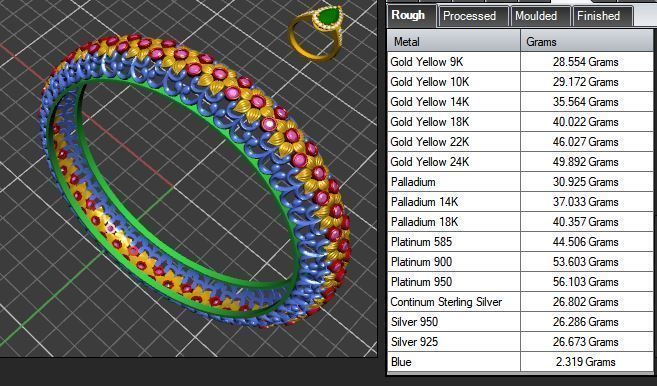This screenshot has height=386, width=657.
Task: Click the 56.103 Grams value
Action: [x=585, y=282]
